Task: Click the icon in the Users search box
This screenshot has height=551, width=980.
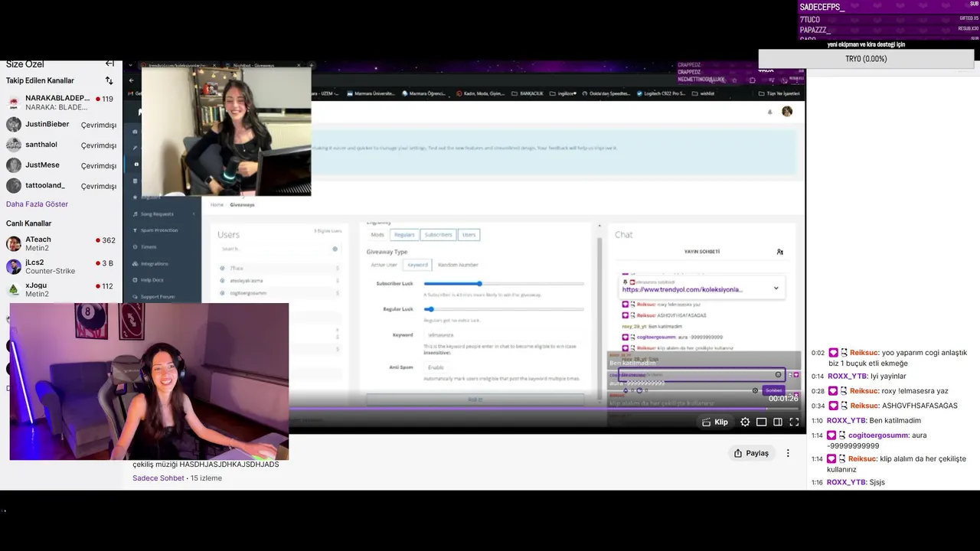Action: tap(335, 249)
